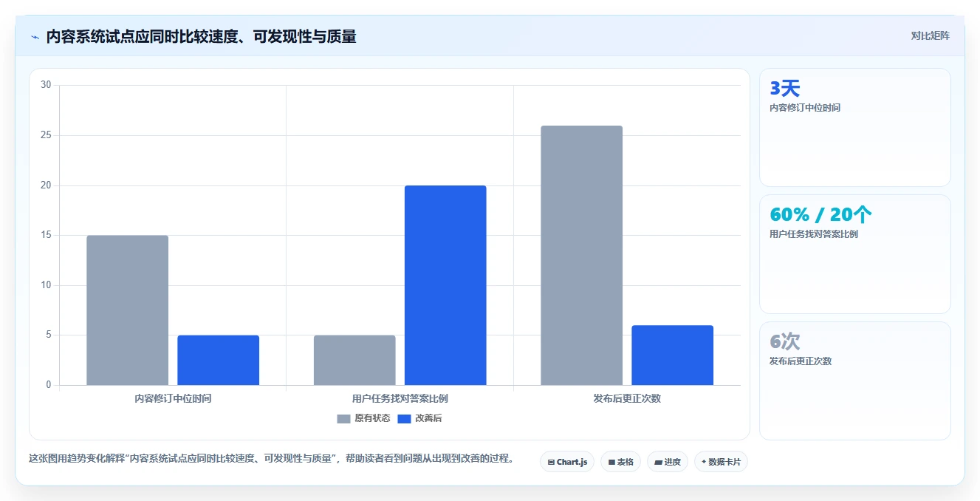
Task: Click the y-axis value 20
Action: point(46,185)
